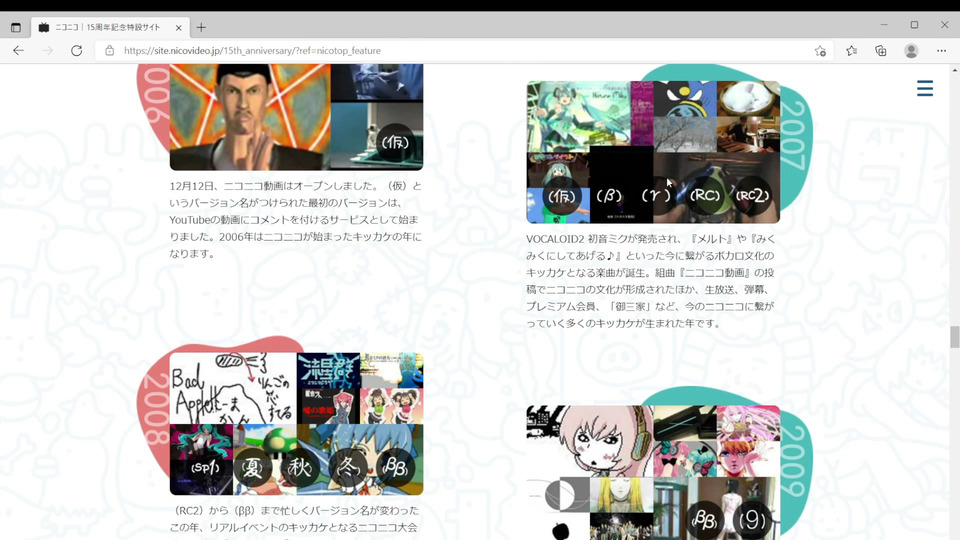Select the 2008 (秋) version badge
Viewport: 960px width, 540px height.
pos(300,468)
